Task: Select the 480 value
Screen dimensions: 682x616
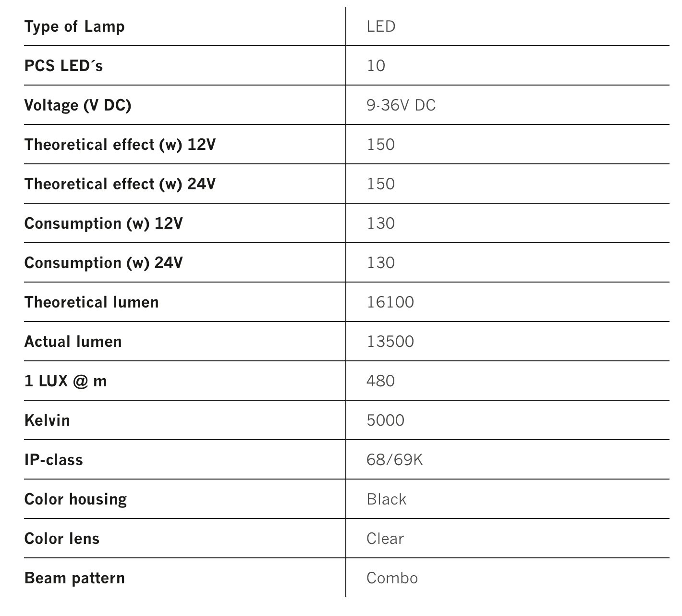Action: click(380, 381)
